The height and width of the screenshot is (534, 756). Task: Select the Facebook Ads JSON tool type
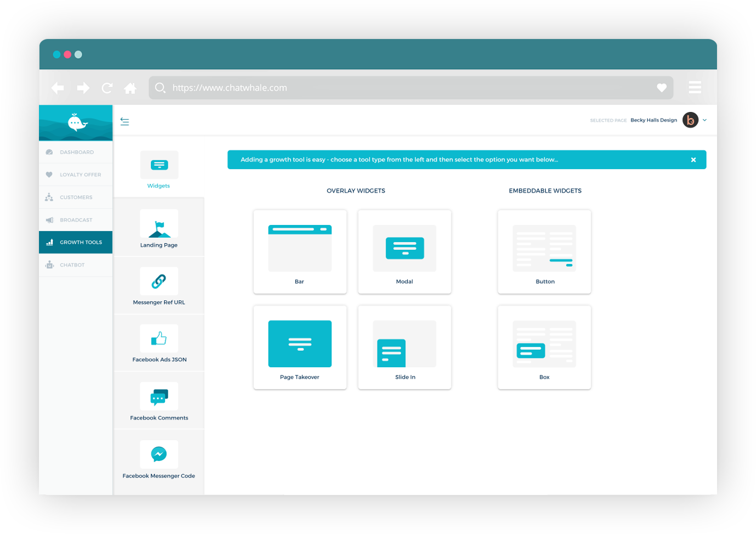159,343
